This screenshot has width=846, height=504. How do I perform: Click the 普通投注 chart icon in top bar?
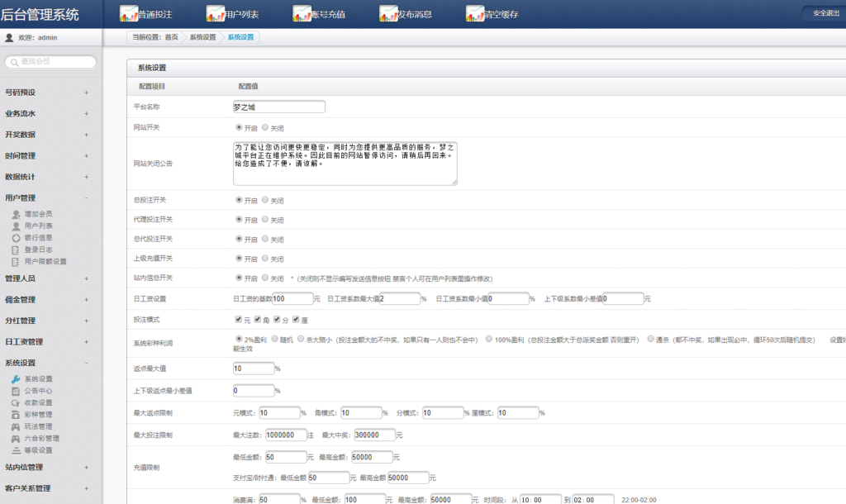click(x=130, y=13)
